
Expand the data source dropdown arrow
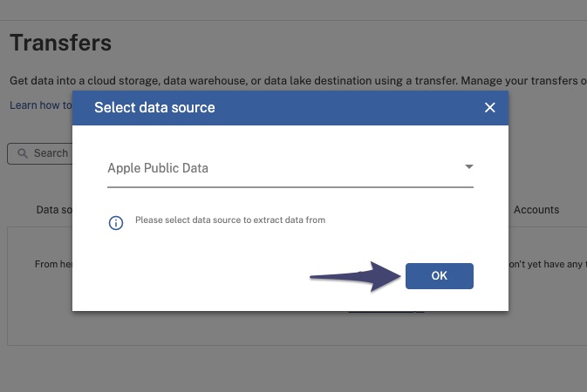(x=468, y=167)
